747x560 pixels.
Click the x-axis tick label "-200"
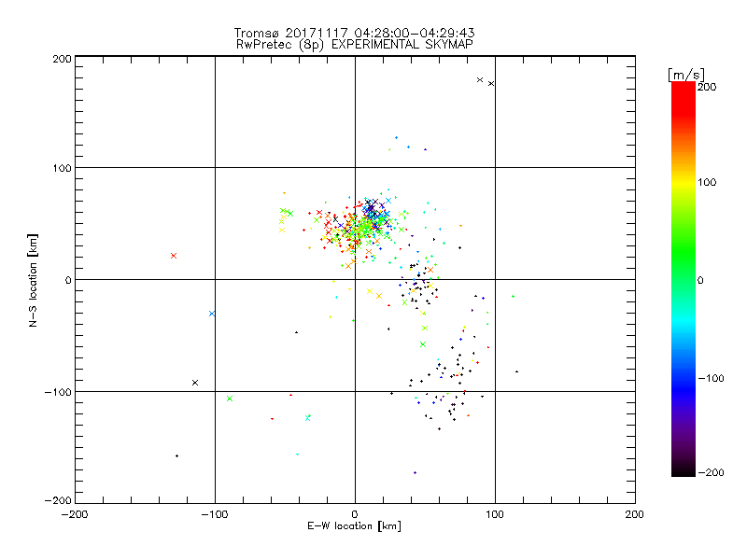[x=75, y=515]
